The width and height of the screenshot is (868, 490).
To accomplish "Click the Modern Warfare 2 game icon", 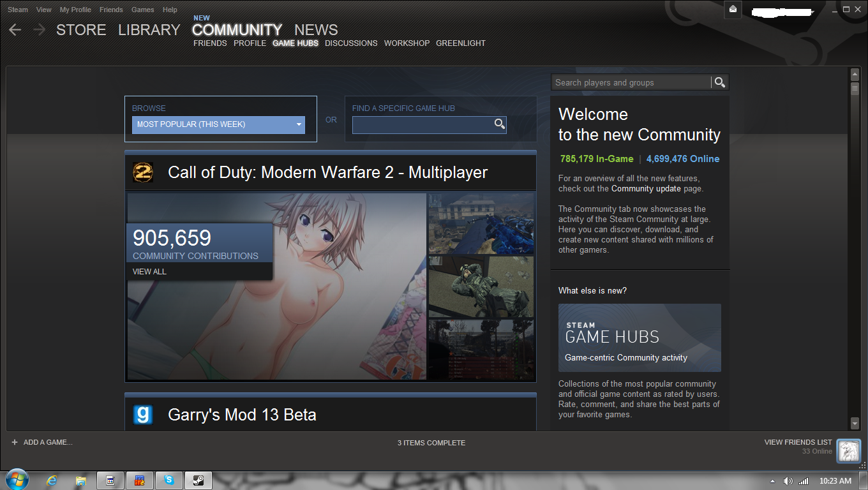I will point(143,172).
